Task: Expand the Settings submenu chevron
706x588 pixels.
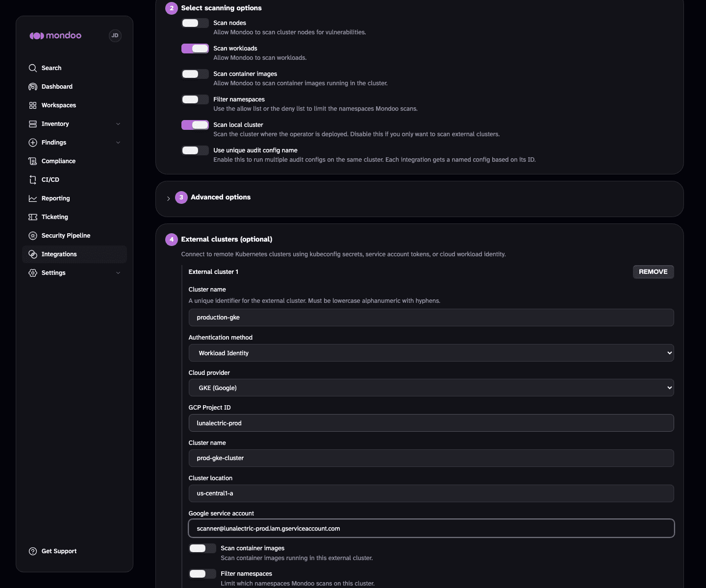Action: [x=118, y=273]
